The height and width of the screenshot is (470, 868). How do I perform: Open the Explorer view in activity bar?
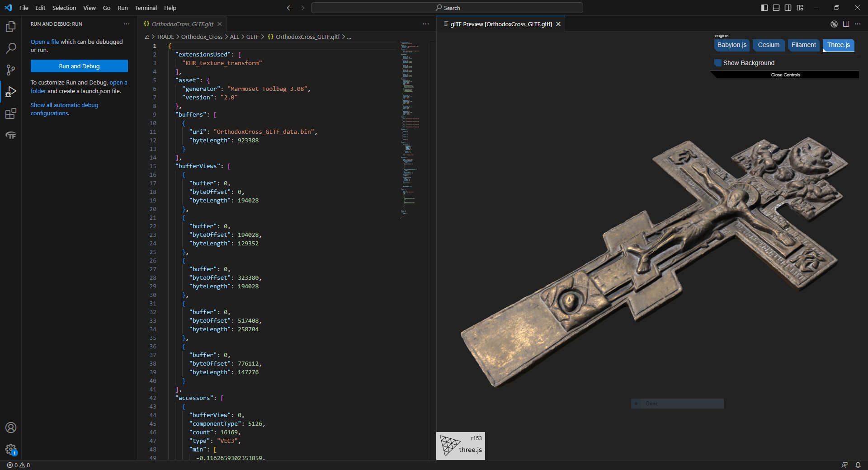pos(11,27)
